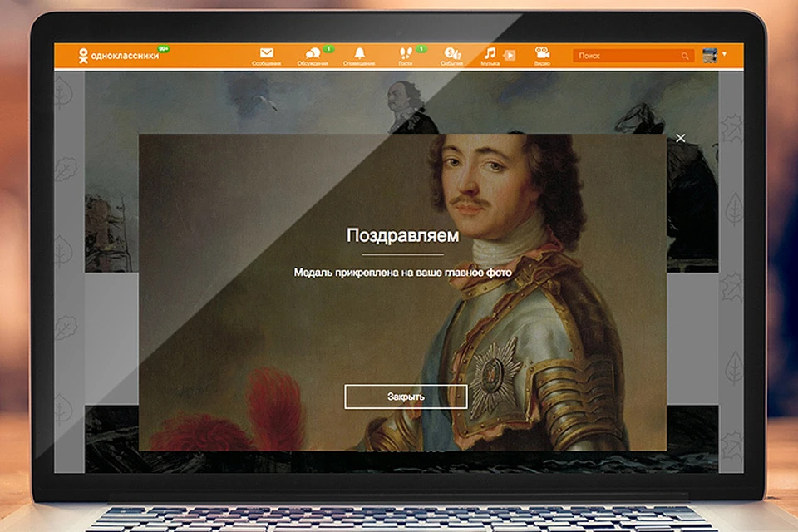
Task: Open the Оповещения bell icon
Action: (x=359, y=53)
